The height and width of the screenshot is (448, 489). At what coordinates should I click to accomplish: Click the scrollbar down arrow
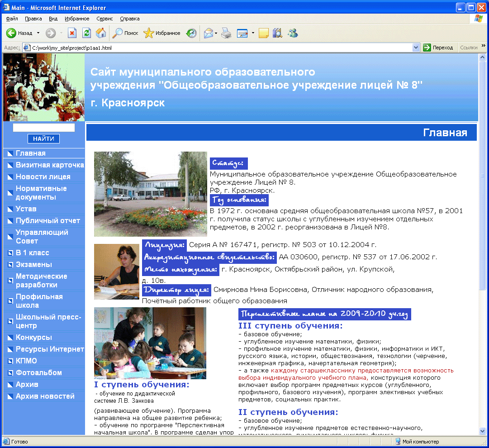(483, 431)
